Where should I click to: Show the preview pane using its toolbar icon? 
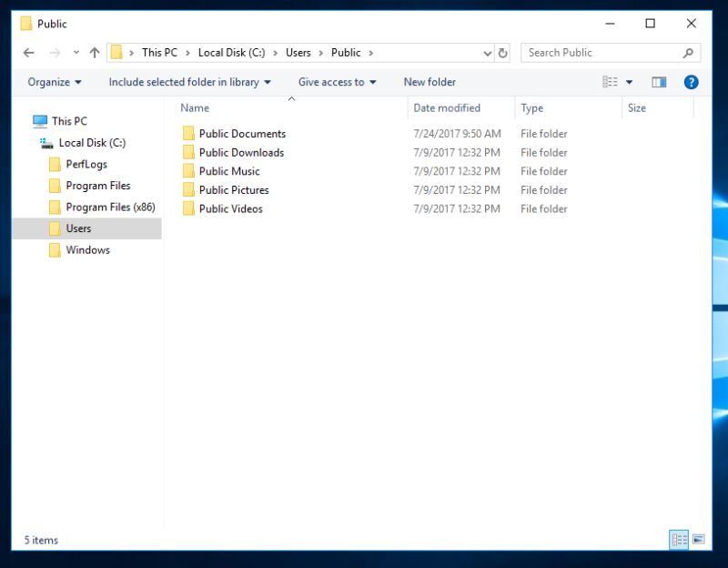click(x=658, y=81)
